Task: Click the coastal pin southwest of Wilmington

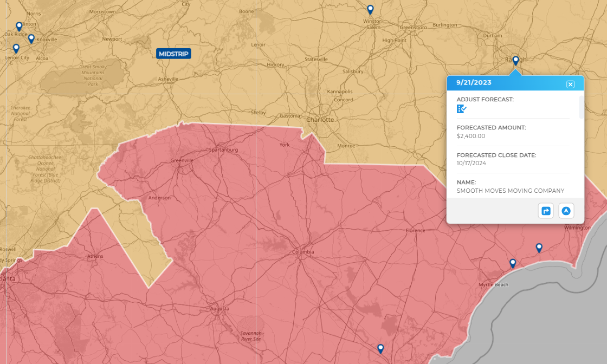Action: [x=539, y=248]
